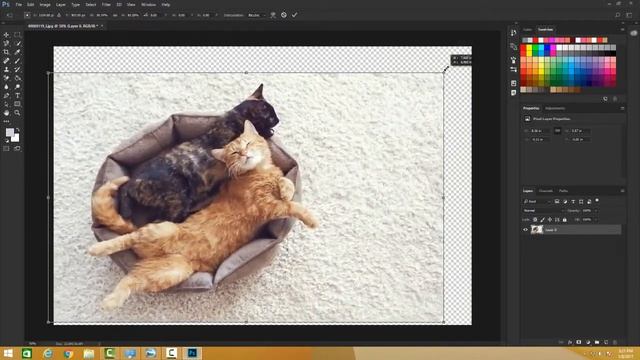The image size is (640, 360).
Task: Select the Hand tool
Action: tap(6, 113)
